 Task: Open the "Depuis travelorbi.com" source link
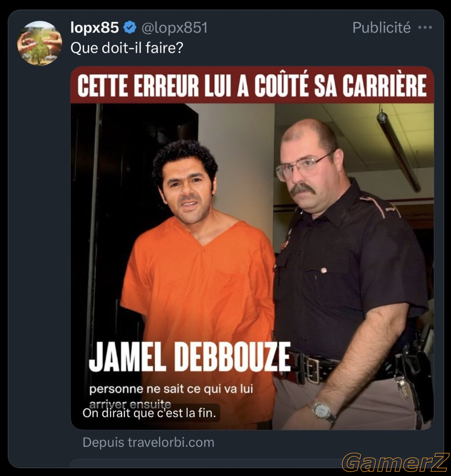point(148,442)
